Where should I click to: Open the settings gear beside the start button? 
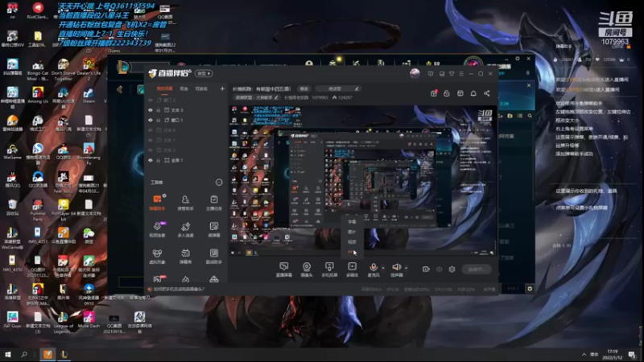click(x=452, y=269)
